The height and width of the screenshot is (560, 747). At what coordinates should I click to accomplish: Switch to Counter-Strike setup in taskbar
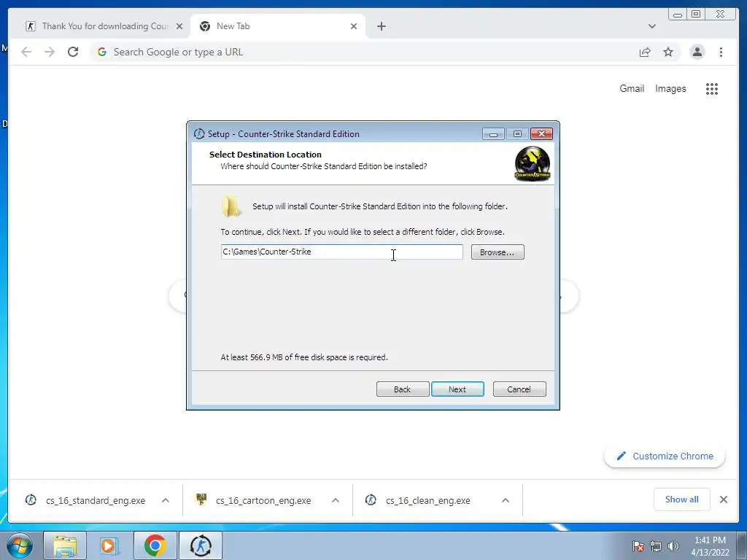pos(201,545)
